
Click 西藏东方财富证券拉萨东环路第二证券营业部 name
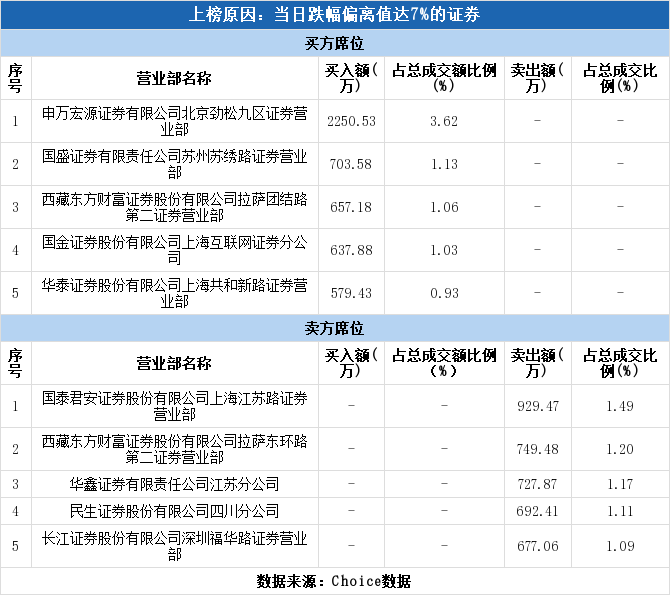[x=174, y=449]
